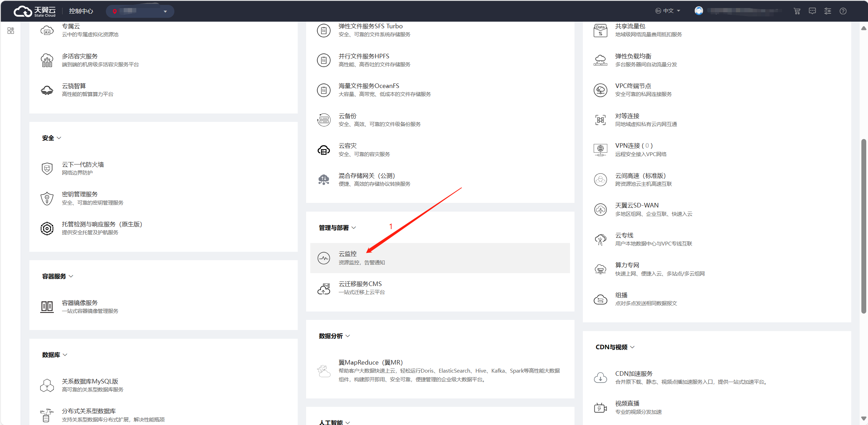Open 弹性文件服务SFS Turbo
Screen dimensions: 868x425
(371, 26)
